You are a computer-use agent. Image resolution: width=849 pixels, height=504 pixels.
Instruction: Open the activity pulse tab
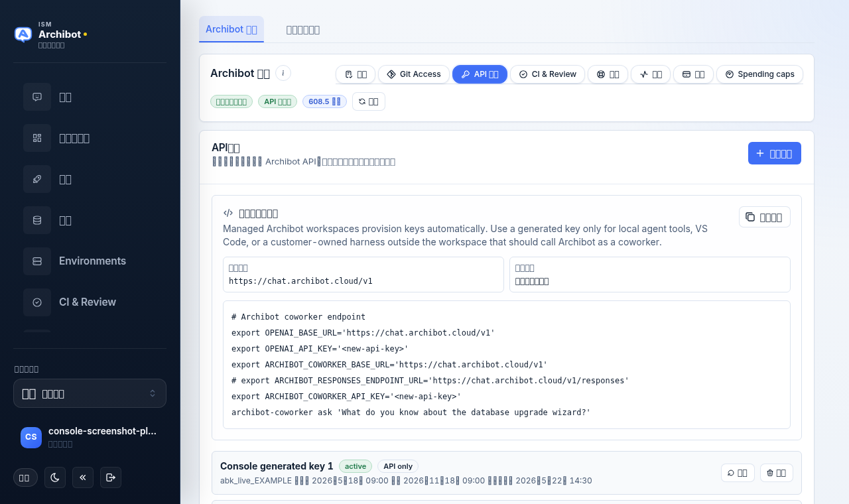[651, 74]
